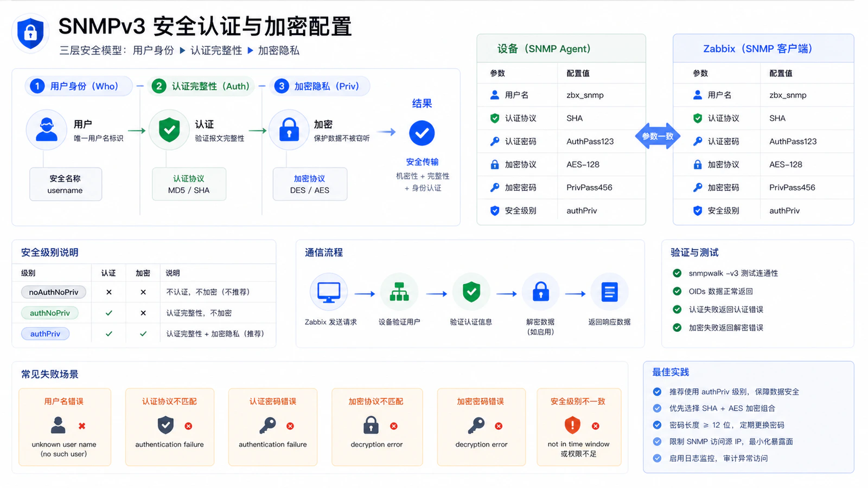Click the blue check beside 优先选择 SHA + AES

tap(657, 408)
